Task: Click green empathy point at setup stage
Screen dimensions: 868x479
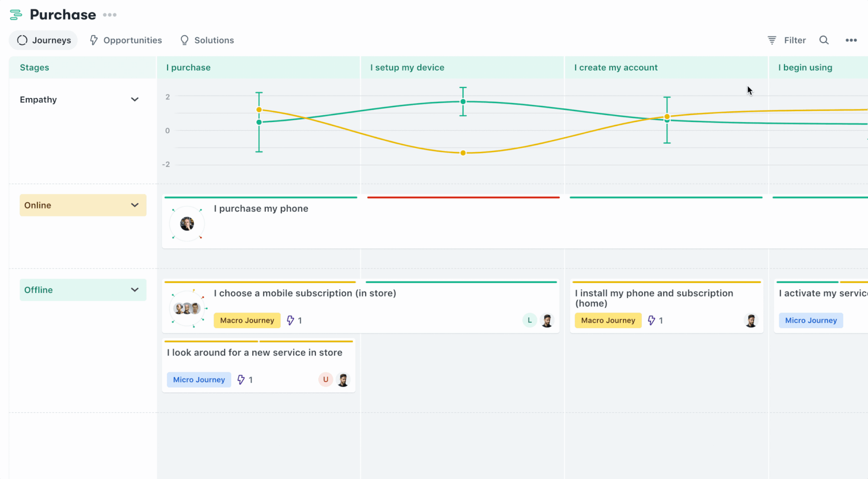Action: coord(463,102)
